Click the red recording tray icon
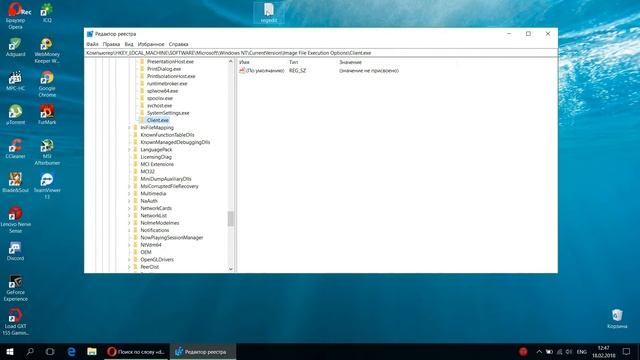The image size is (640, 360). click(523, 351)
